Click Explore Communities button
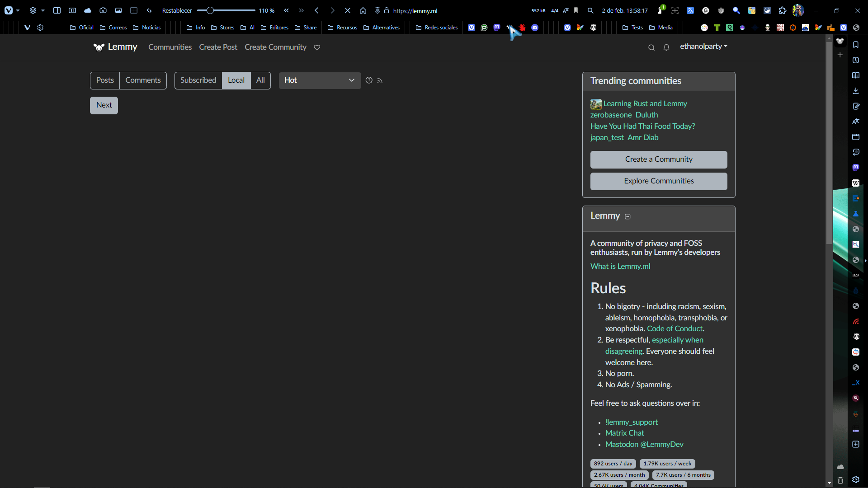 (659, 181)
